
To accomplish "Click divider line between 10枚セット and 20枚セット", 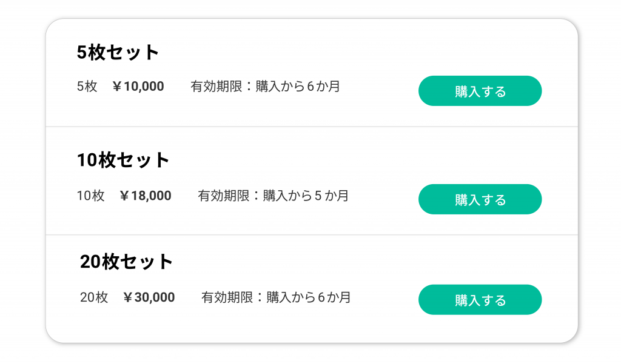I will 312,234.
